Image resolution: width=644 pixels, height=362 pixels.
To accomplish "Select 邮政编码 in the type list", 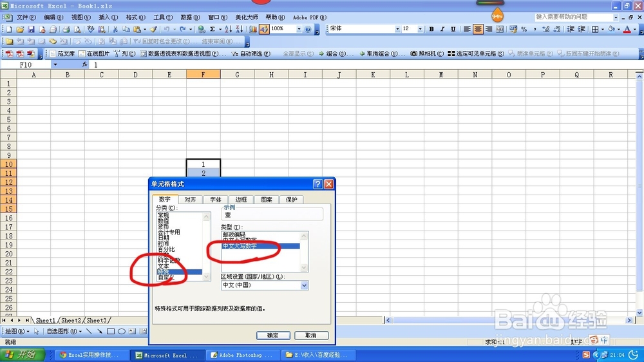I will click(x=234, y=234).
